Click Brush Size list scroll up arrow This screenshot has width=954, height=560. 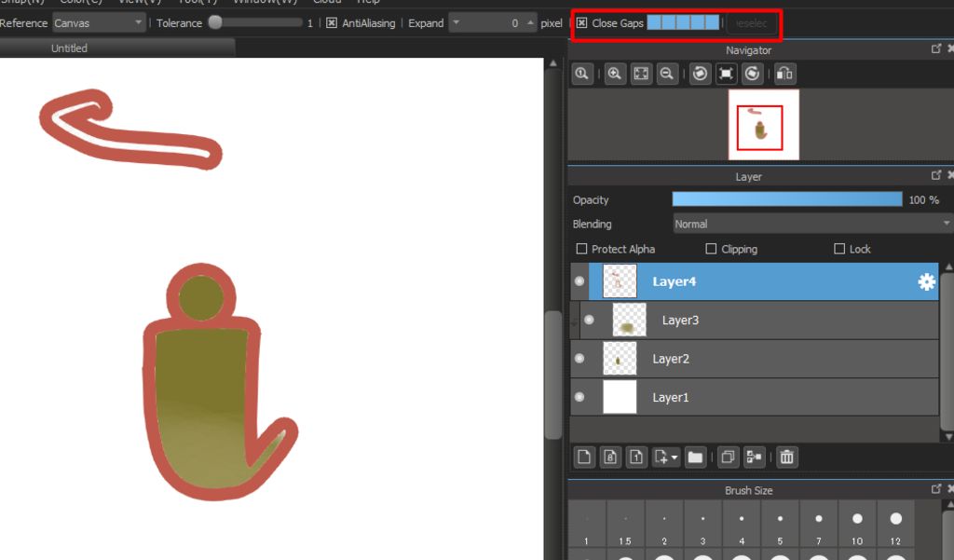click(948, 505)
